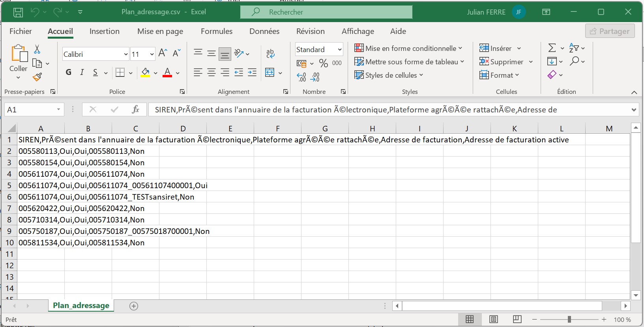Image resolution: width=644 pixels, height=327 pixels.
Task: Select the Format Painter brush icon
Action: pyautogui.click(x=37, y=77)
